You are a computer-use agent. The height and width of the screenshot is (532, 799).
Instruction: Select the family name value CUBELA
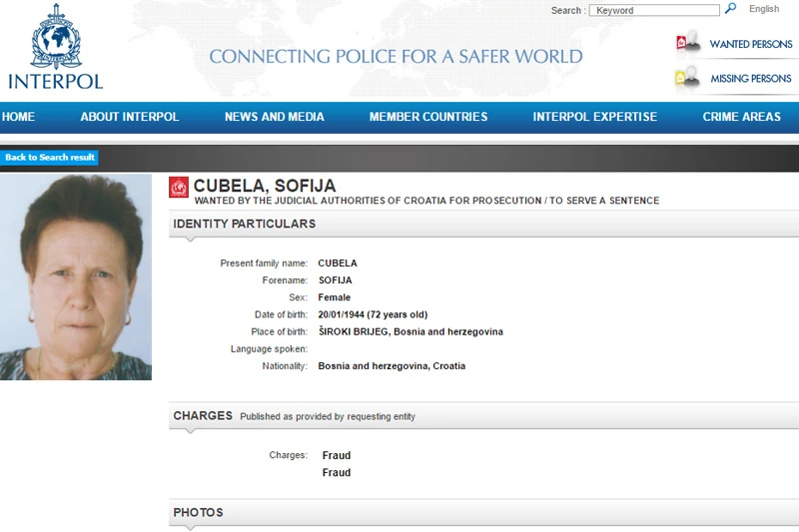click(x=338, y=264)
